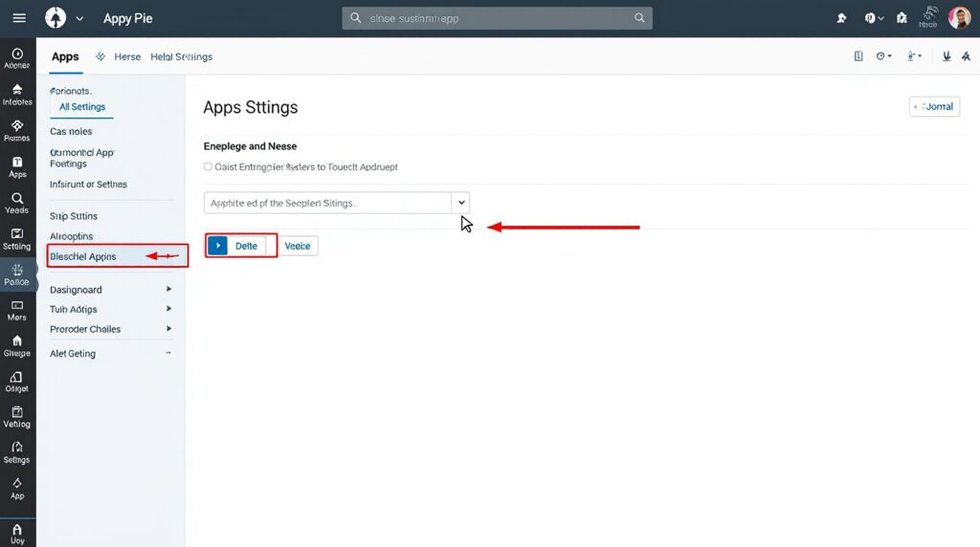Open the clock dropdown in the secondary toolbar

(x=884, y=56)
